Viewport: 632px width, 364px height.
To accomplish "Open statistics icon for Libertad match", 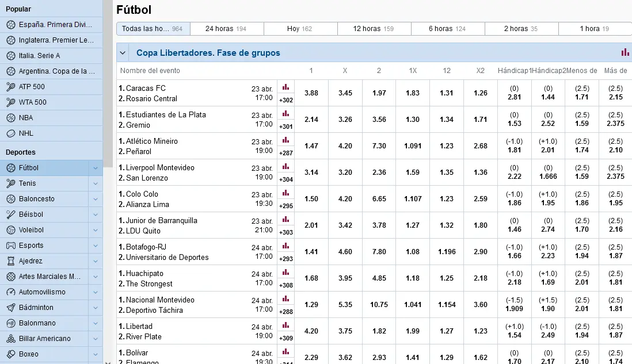I will (285, 325).
